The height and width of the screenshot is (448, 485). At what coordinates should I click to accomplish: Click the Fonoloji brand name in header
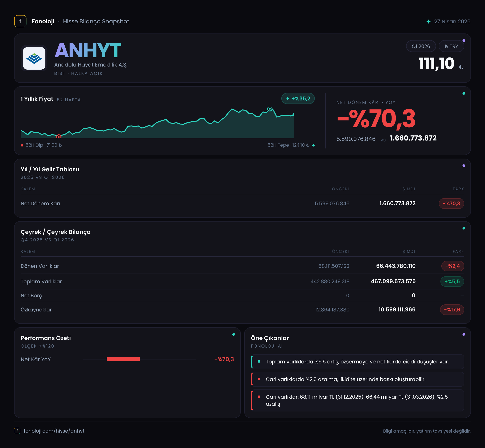(x=43, y=21)
